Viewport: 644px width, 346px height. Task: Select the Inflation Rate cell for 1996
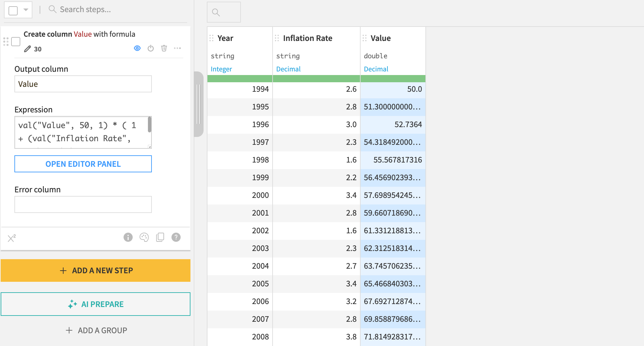pos(316,125)
